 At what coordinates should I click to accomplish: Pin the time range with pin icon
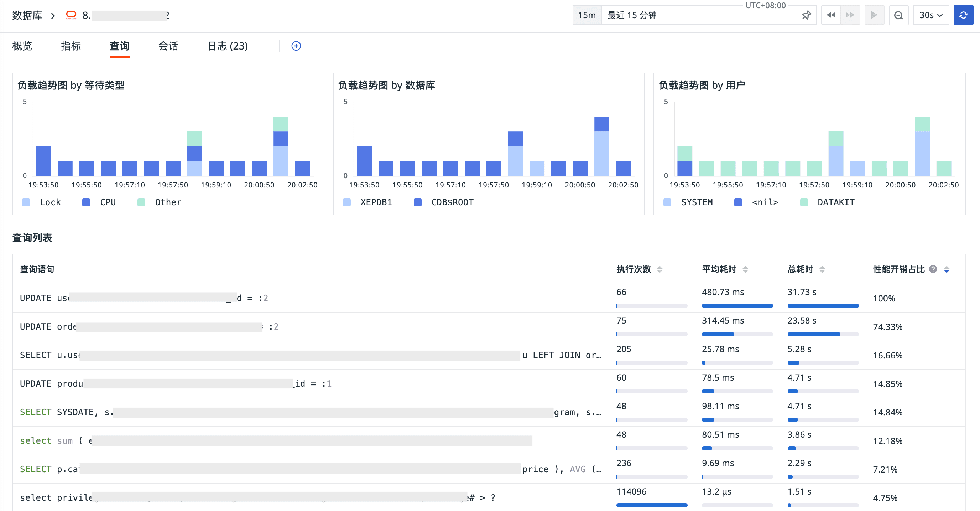[806, 15]
